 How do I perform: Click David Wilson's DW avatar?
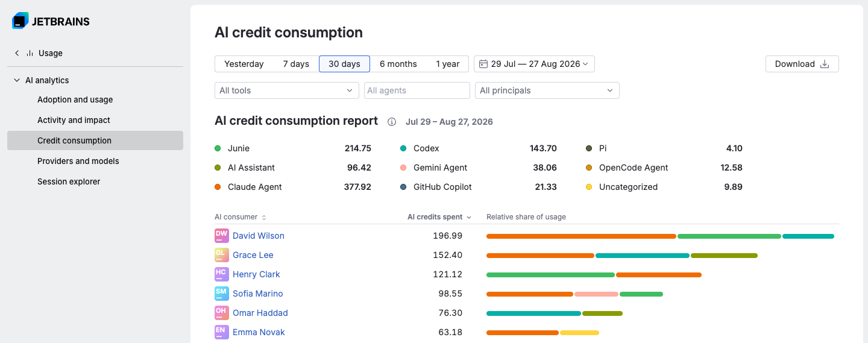coord(222,236)
